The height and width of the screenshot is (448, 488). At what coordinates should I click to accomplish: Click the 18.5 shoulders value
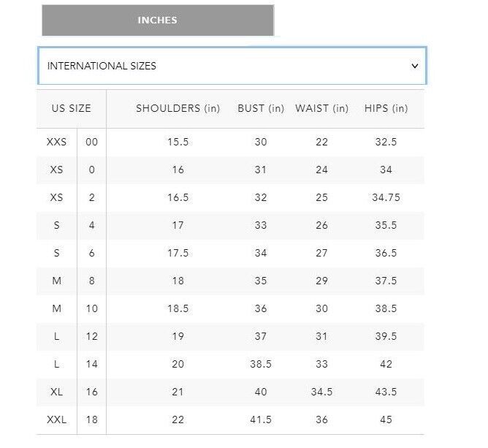pos(178,308)
